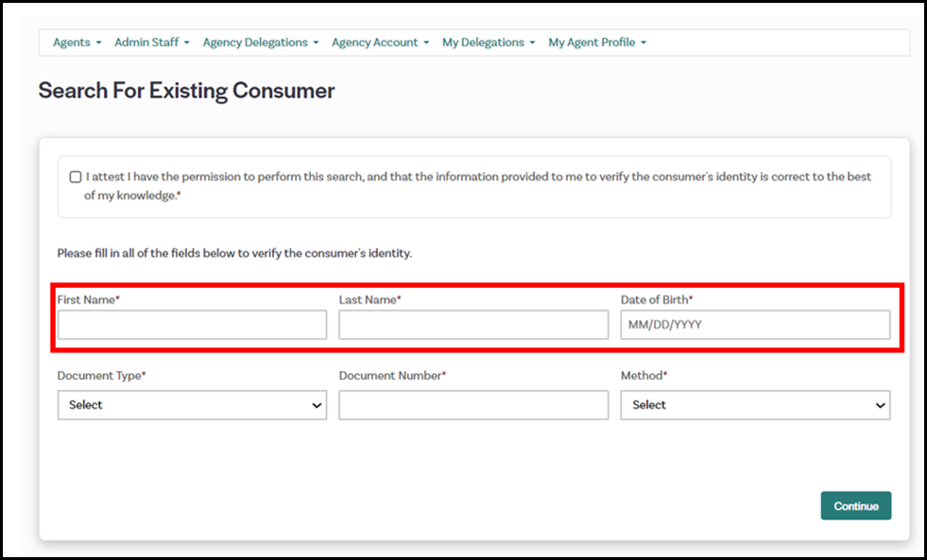Open the My Delegations menu
Viewport: 927px width, 560px height.
488,42
